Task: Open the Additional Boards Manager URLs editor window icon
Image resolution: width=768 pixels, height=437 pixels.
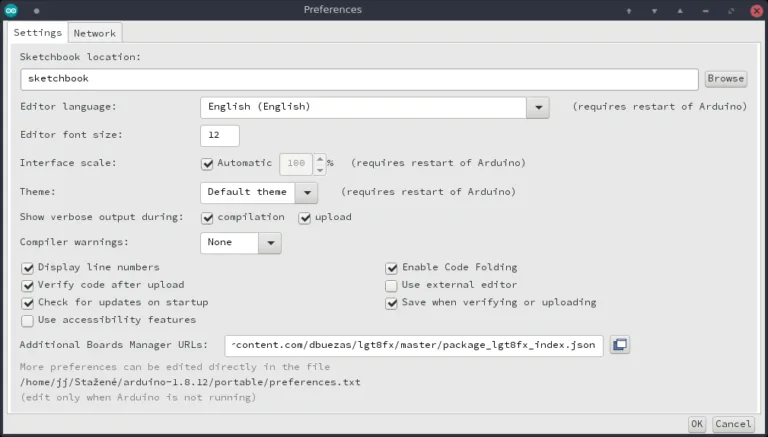Action: tap(620, 345)
